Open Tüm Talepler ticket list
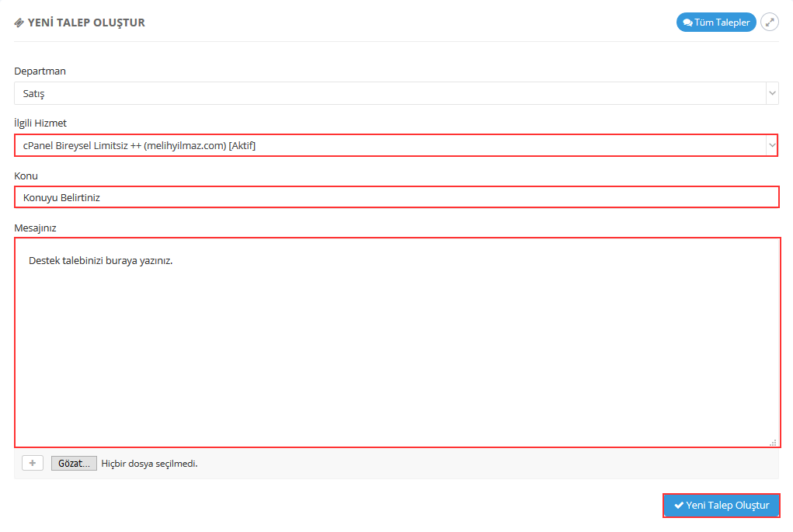This screenshot has height=532, width=793. tap(716, 23)
